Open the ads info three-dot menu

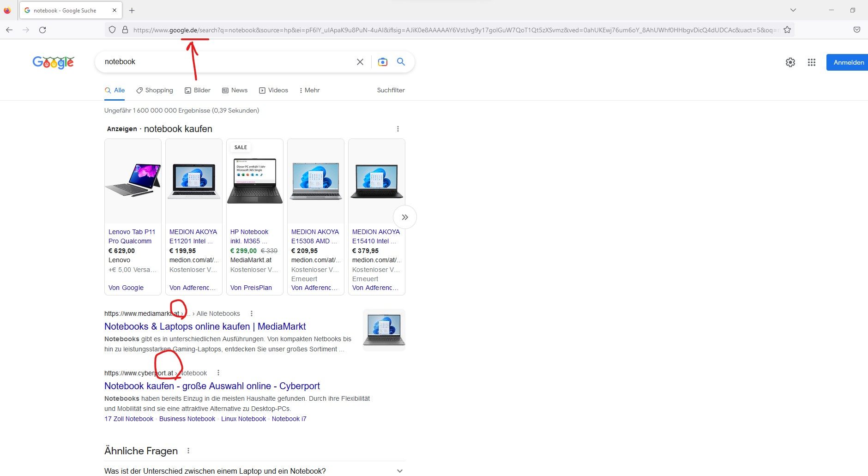398,129
